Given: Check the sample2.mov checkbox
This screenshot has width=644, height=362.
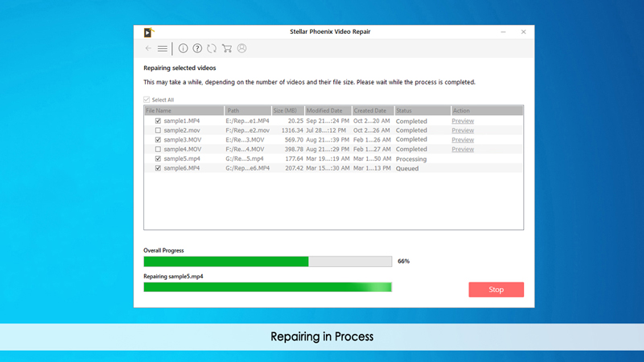Looking at the screenshot, I should click(x=158, y=130).
